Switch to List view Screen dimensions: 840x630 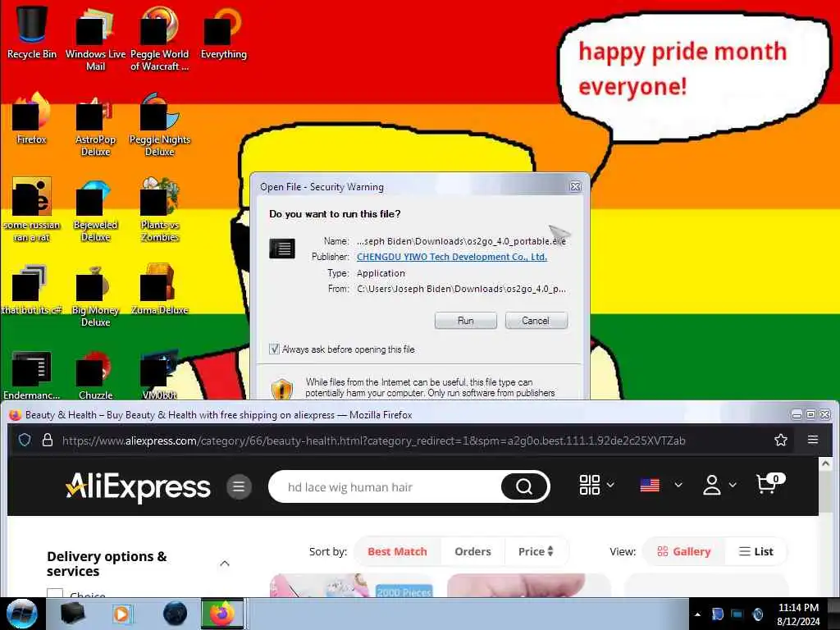pyautogui.click(x=756, y=551)
